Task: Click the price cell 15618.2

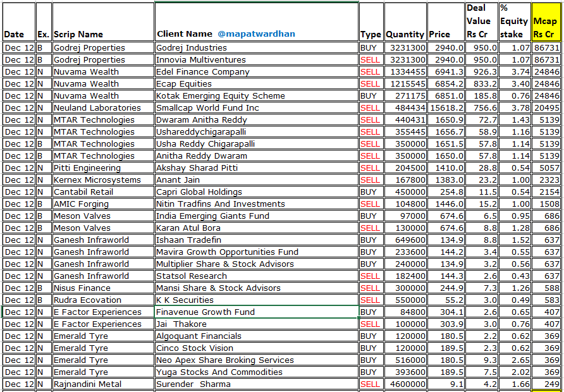Action: [446, 108]
